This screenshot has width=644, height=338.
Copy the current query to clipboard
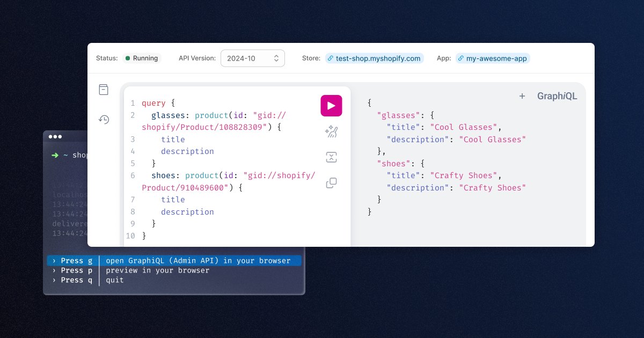click(331, 182)
